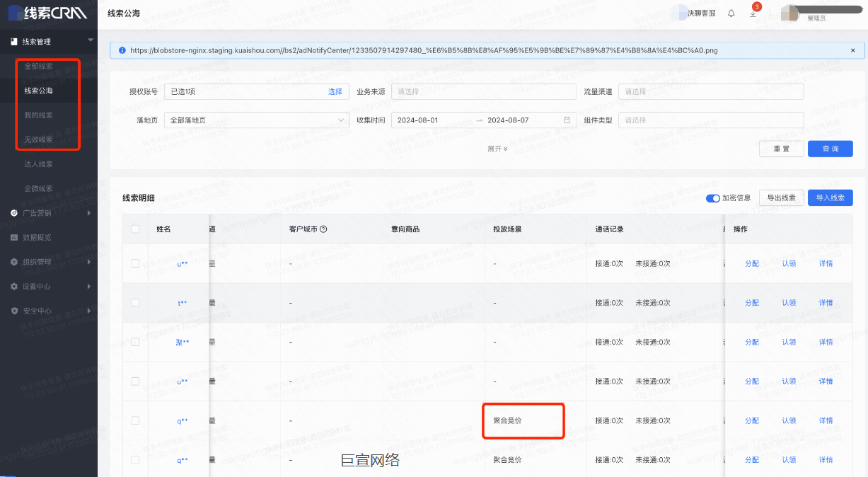Disable the 加密信息 toggle
This screenshot has height=477, width=868.
point(714,198)
